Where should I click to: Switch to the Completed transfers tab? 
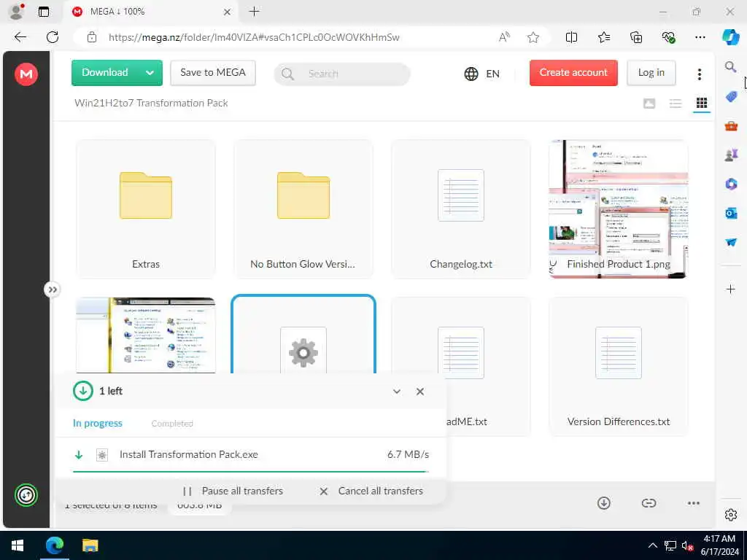click(x=172, y=424)
